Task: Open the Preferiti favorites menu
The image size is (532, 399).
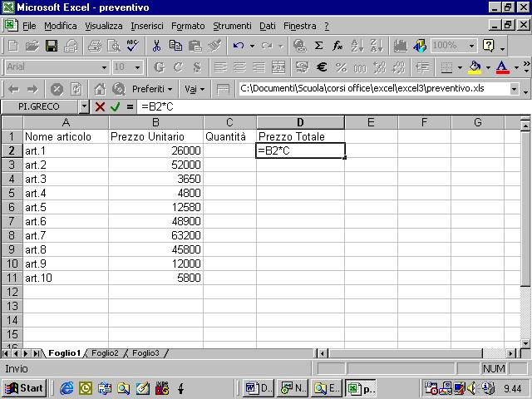Action: [152, 89]
